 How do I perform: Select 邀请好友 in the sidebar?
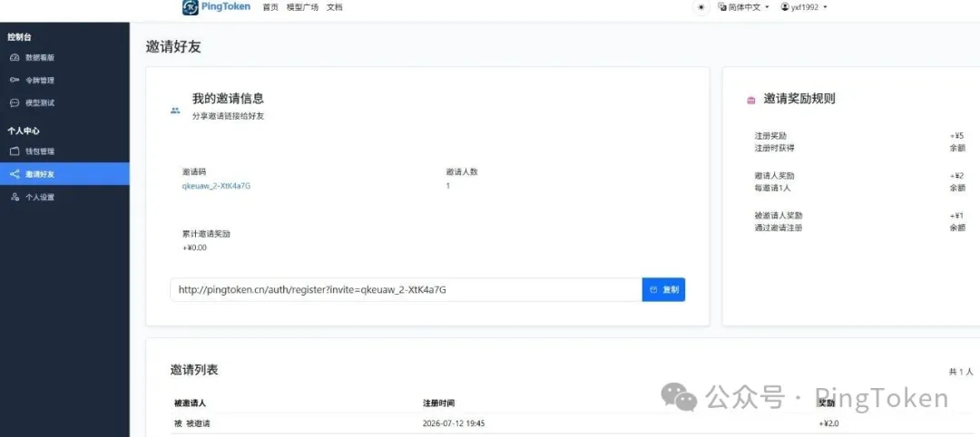point(64,174)
